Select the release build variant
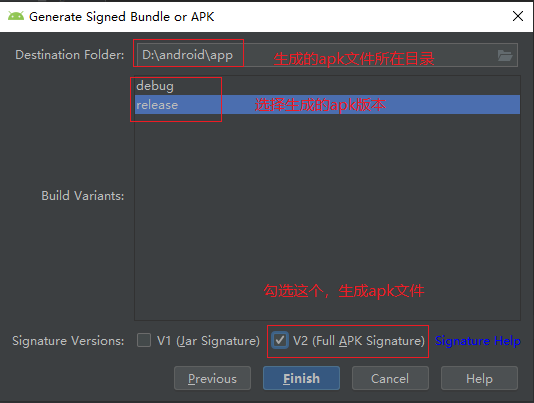The height and width of the screenshot is (403, 534). pos(327,105)
